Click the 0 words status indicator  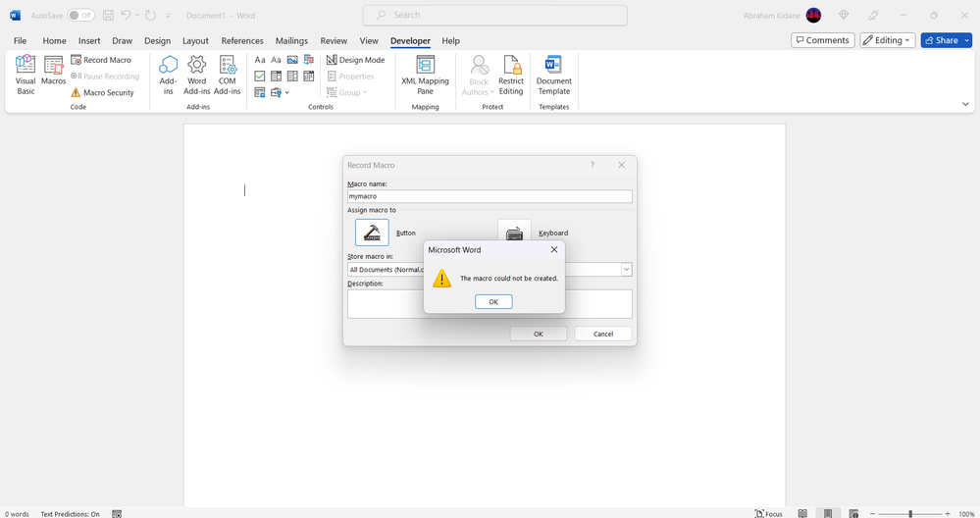pyautogui.click(x=17, y=514)
